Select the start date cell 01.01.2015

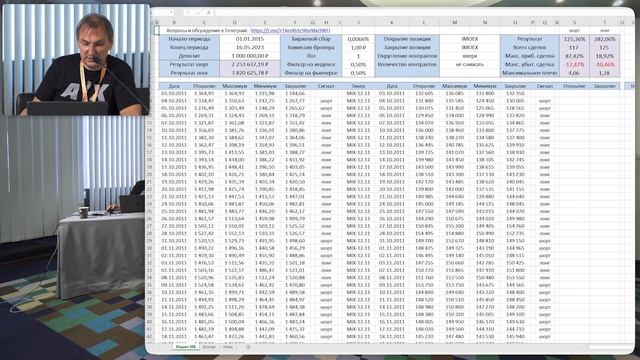tap(250, 39)
